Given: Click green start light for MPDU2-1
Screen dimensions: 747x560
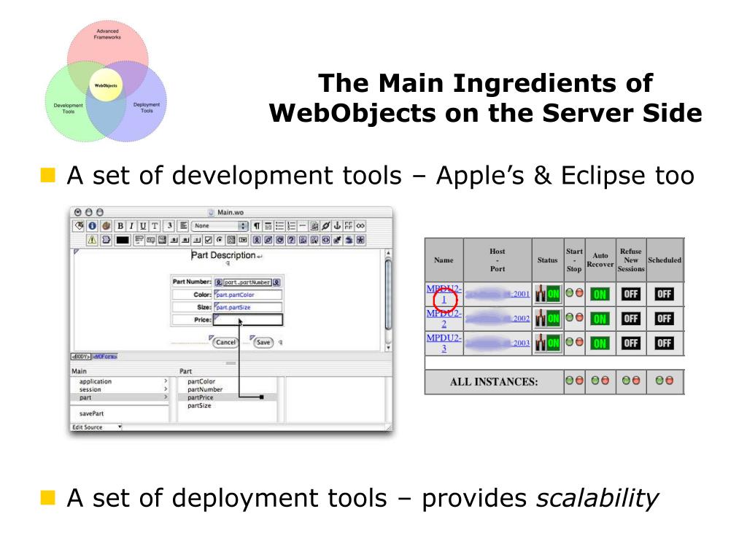Looking at the screenshot, I should coord(569,292).
